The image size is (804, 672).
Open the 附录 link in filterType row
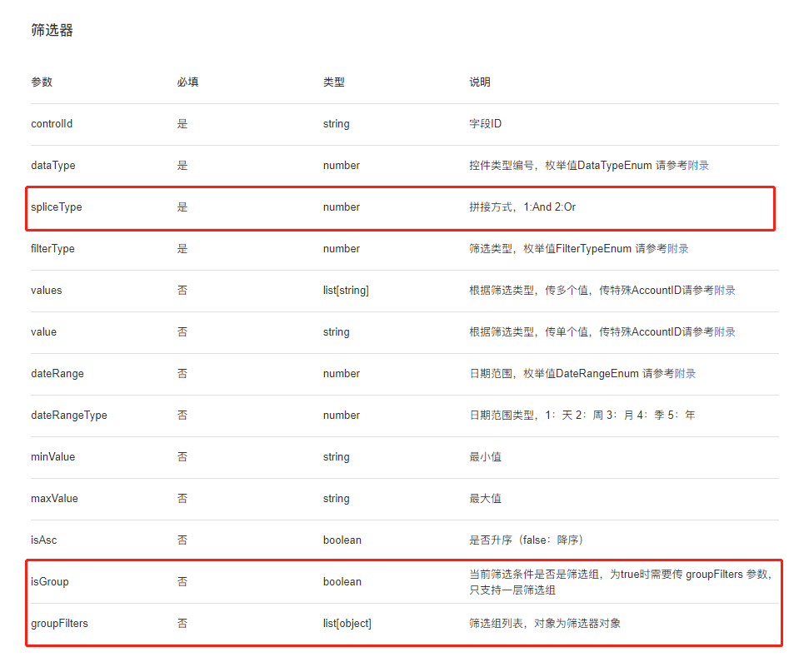pyautogui.click(x=677, y=248)
